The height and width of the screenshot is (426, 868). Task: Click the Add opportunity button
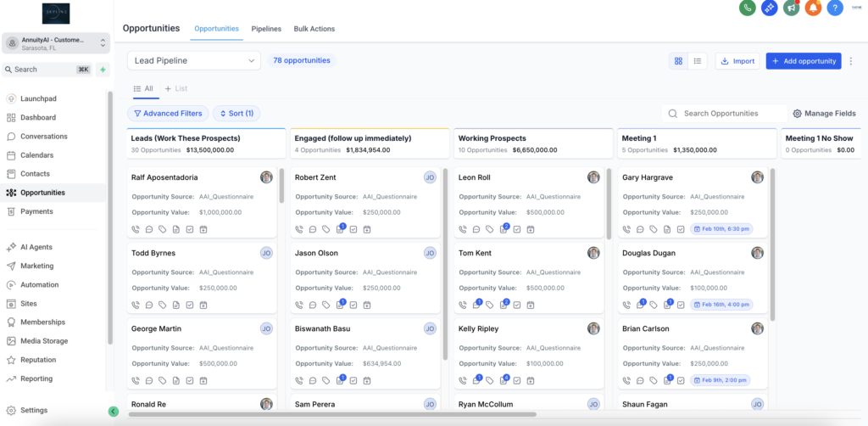(x=803, y=61)
